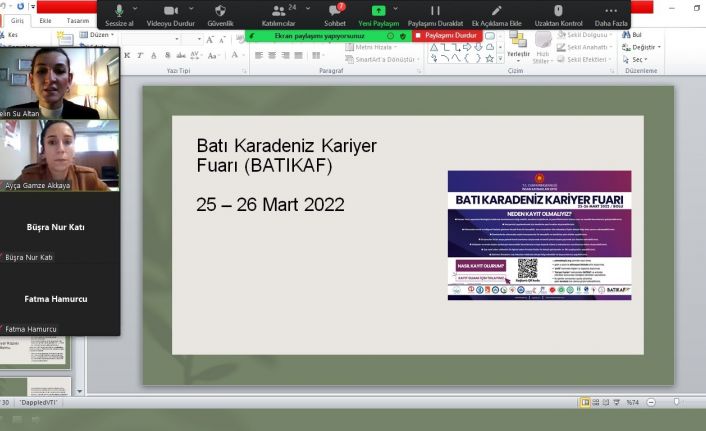Screen dimensions: 706x431
Task: Open the Güvenlik shield options
Action: (x=220, y=14)
